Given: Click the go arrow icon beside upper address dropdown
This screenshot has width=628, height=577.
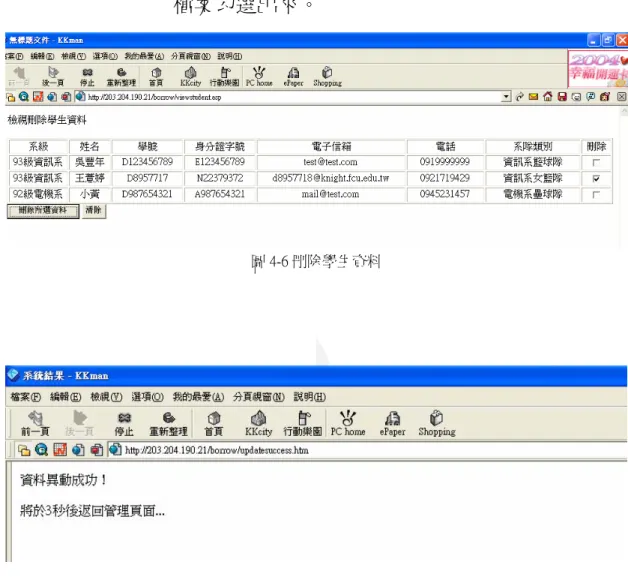Looking at the screenshot, I should [x=519, y=97].
